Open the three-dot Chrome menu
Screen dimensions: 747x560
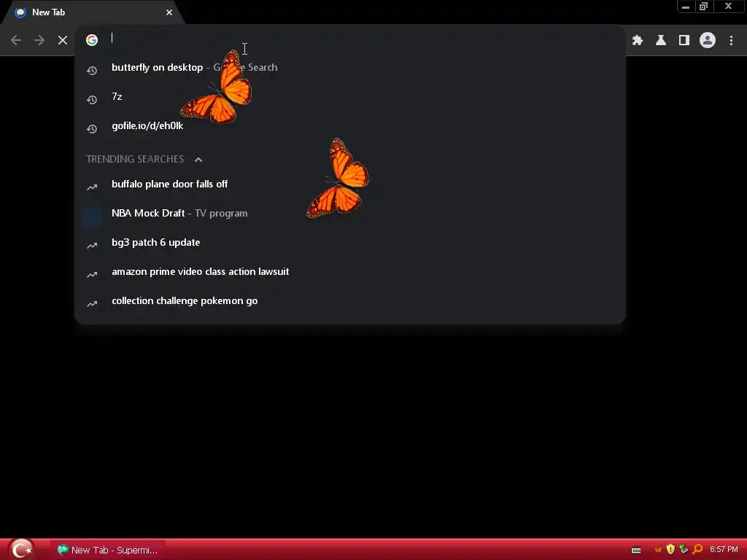(x=731, y=41)
